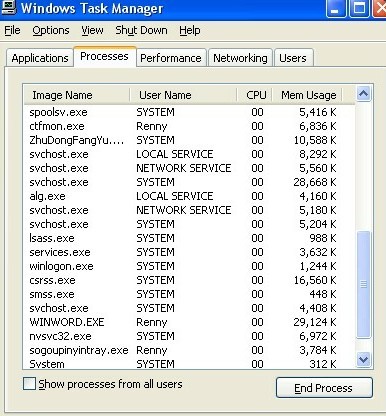Select svchost.exe using 5,560 K

pyautogui.click(x=189, y=168)
